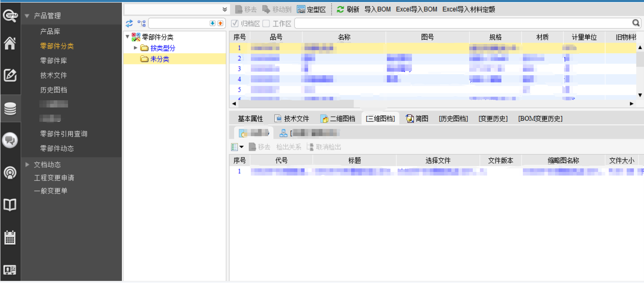Click the 检出关系 button
This screenshot has width=644, height=283.
pos(288,147)
